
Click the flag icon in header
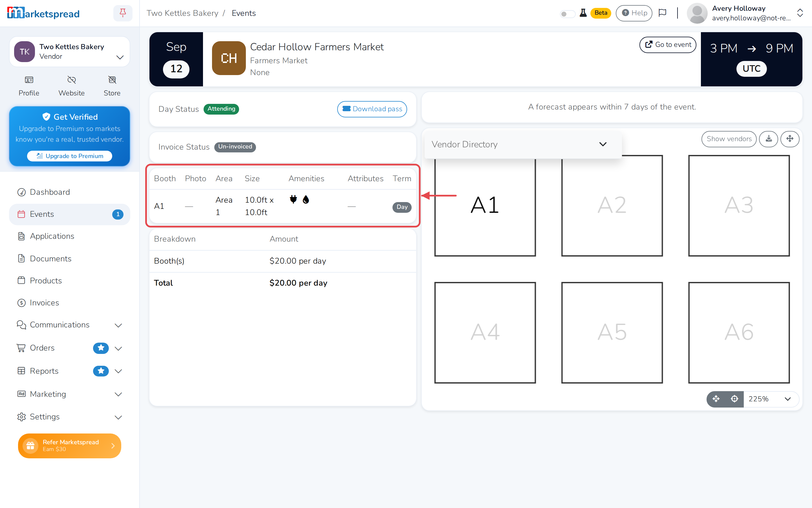(x=662, y=13)
